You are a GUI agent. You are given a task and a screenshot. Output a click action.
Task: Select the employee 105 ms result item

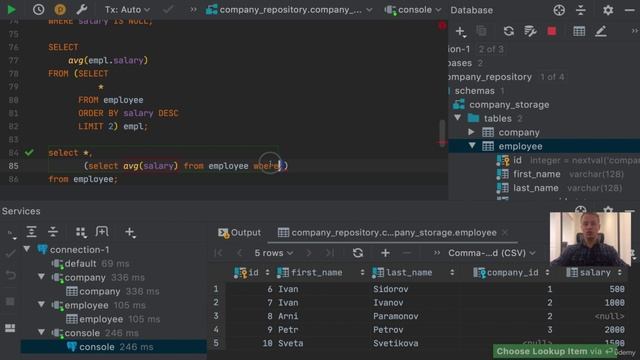tap(113, 319)
